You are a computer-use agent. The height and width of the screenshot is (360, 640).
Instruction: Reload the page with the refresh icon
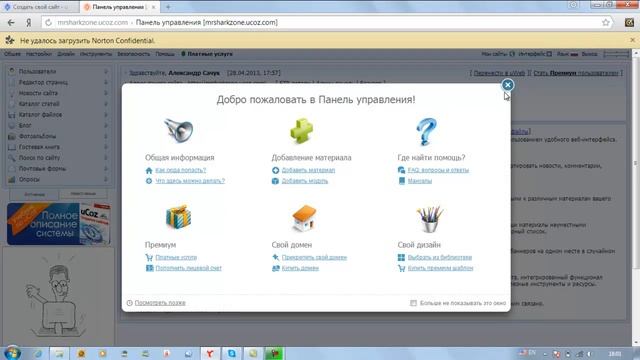48,22
